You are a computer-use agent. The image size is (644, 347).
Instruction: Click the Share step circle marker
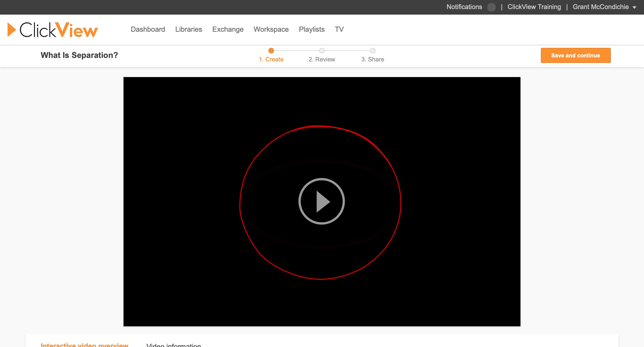point(373,51)
